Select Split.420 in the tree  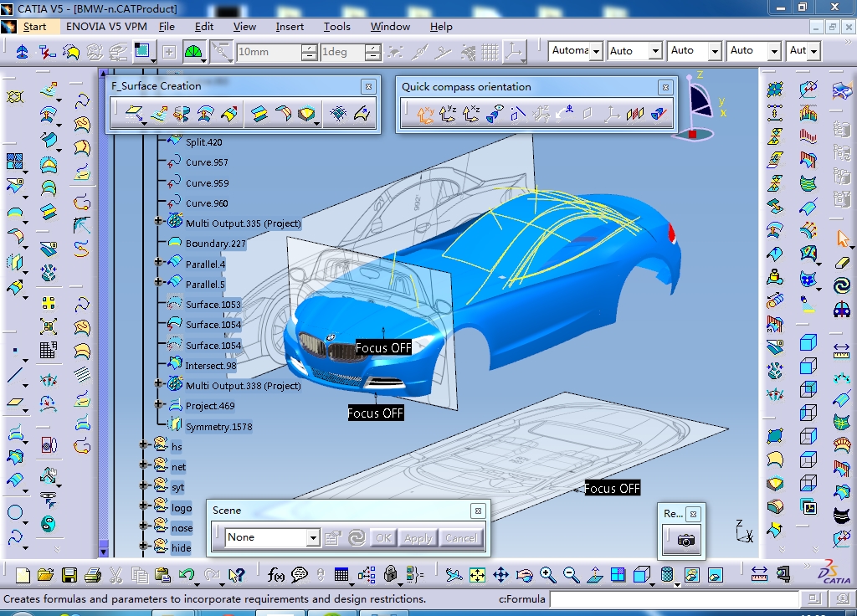point(204,142)
